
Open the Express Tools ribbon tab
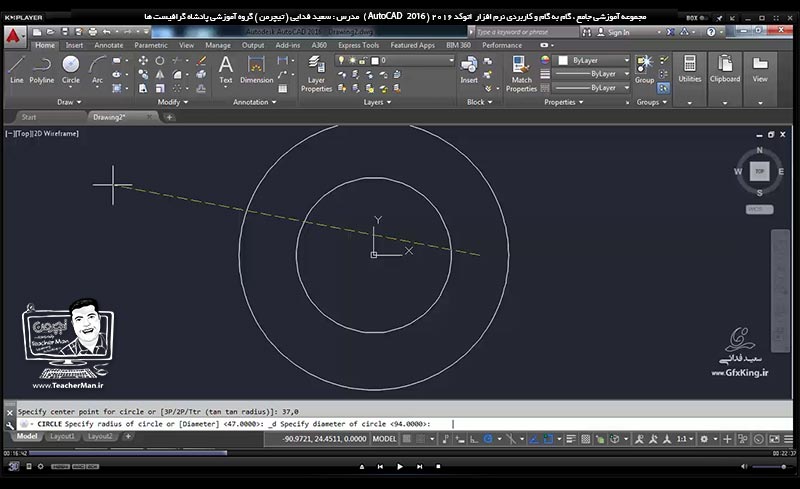[358, 45]
